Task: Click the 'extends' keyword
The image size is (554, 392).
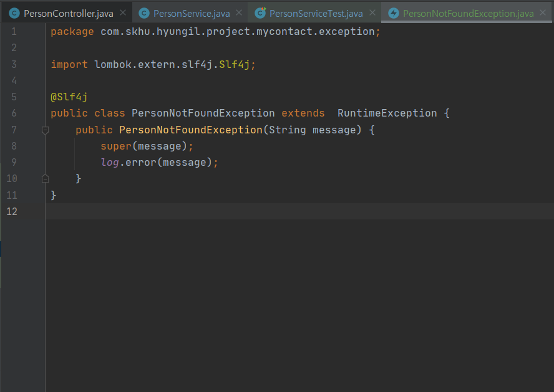Action: (x=303, y=113)
